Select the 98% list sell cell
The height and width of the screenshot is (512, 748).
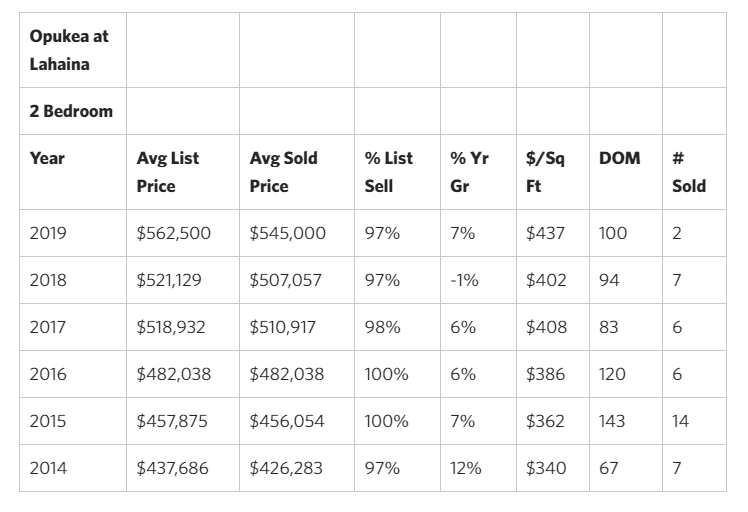click(382, 327)
